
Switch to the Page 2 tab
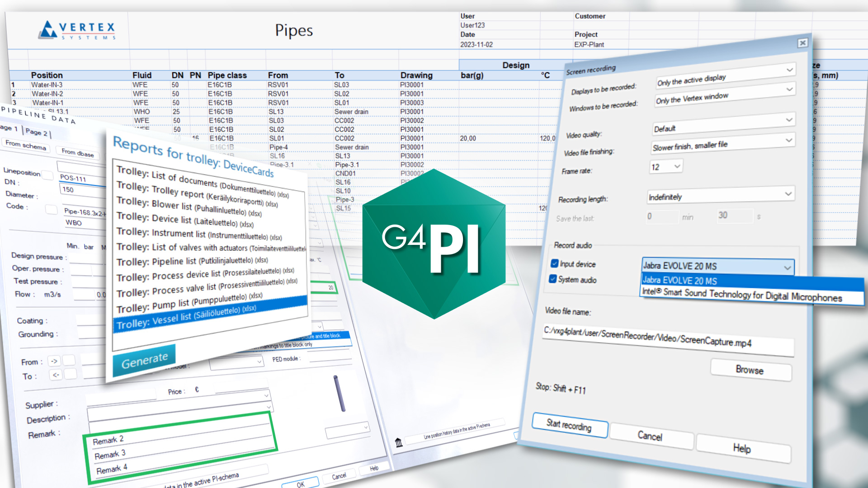tap(37, 132)
